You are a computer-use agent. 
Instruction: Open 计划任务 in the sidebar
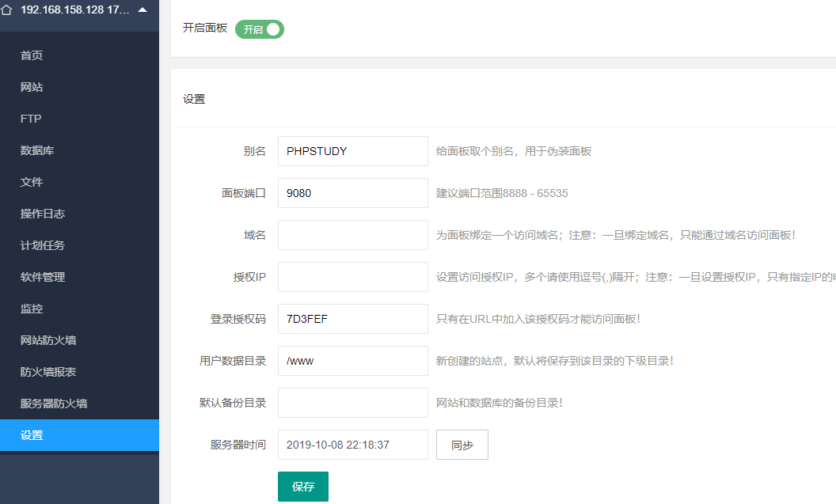point(43,245)
